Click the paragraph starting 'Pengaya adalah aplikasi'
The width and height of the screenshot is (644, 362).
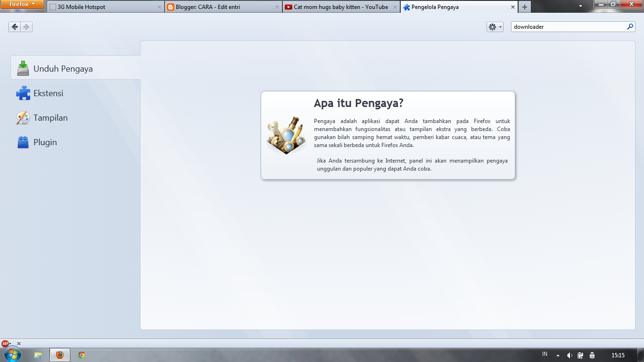click(x=412, y=133)
